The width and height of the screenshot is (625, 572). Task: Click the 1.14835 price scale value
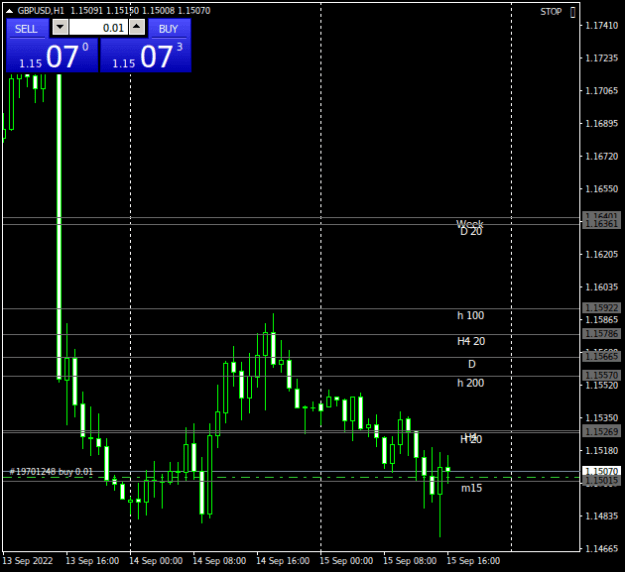[x=601, y=516]
